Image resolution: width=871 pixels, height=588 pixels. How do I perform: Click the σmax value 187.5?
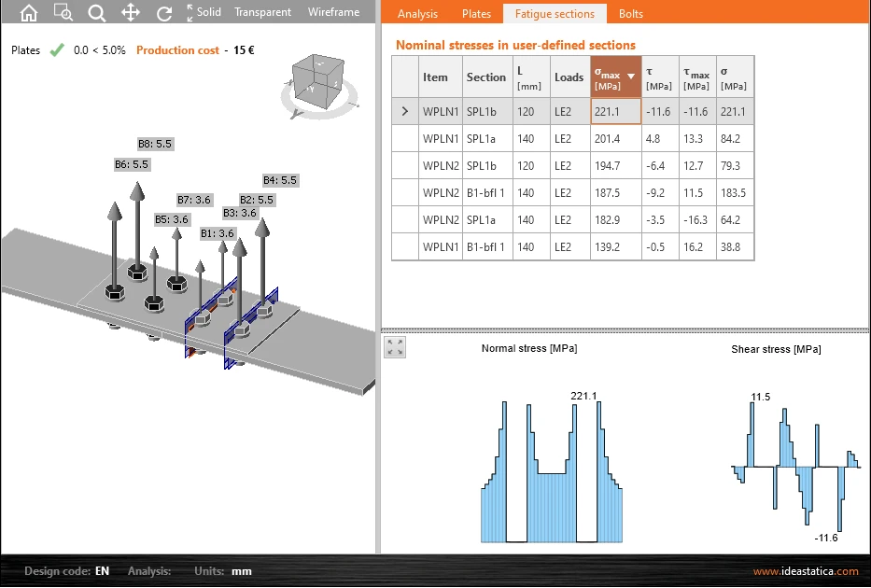coord(615,192)
